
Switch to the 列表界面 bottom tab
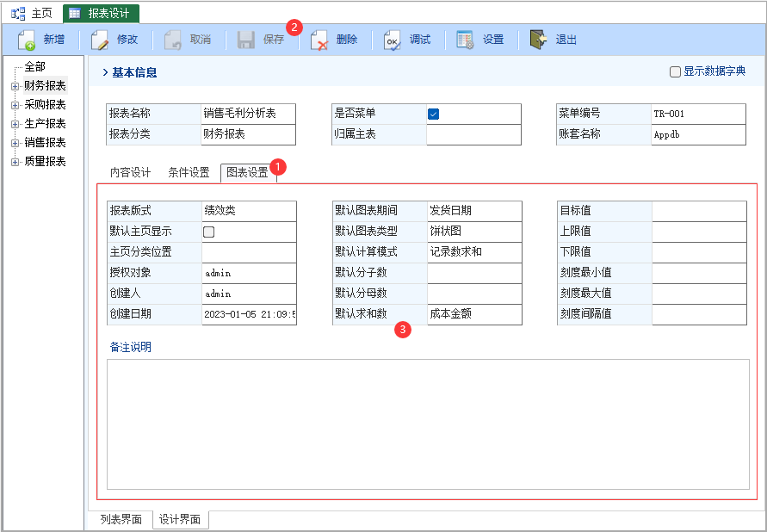(x=121, y=519)
